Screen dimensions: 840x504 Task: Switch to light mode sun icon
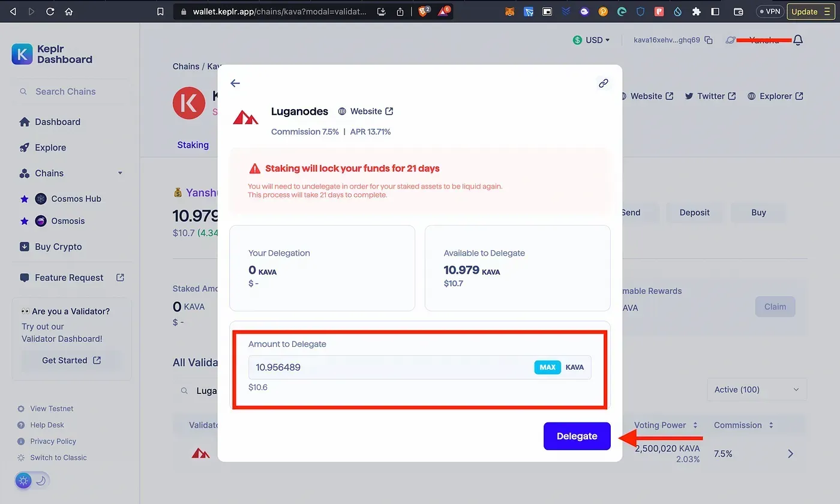coord(23,480)
